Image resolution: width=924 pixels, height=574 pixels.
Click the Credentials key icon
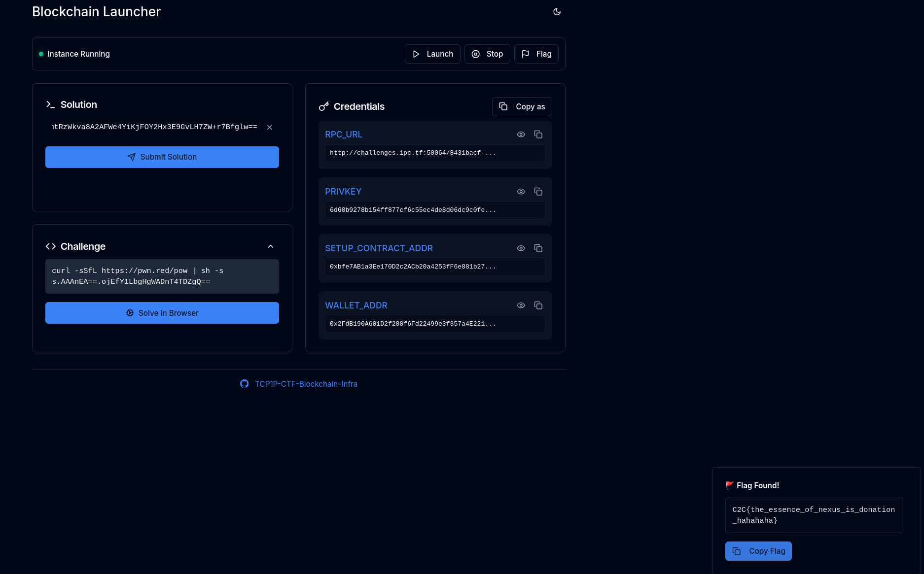pyautogui.click(x=323, y=106)
